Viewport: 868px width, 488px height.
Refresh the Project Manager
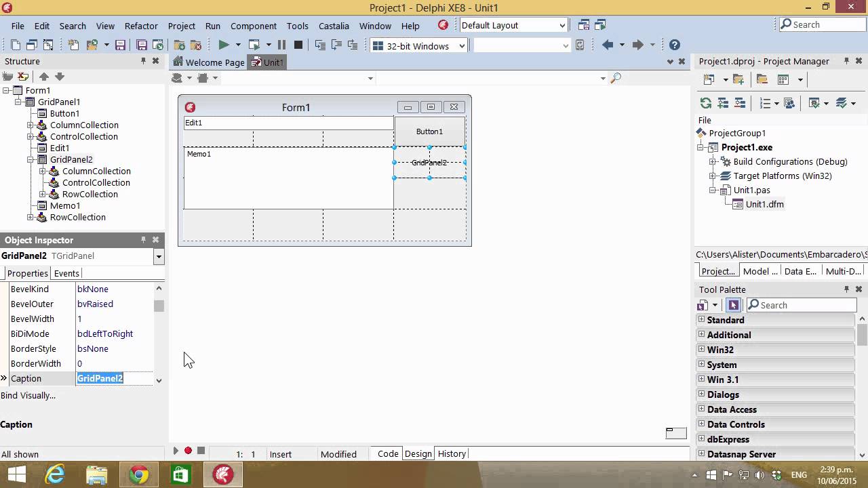[x=705, y=103]
